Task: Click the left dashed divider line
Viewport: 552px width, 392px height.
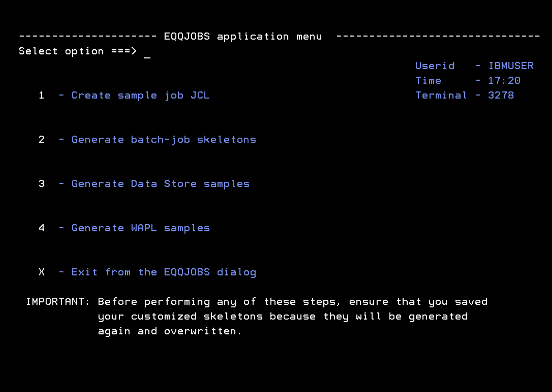Action: tap(87, 36)
